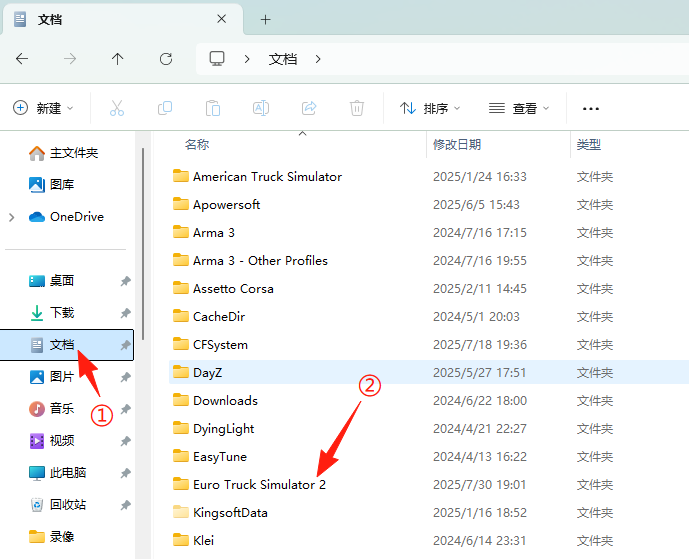
Task: Click the Rename icon in toolbar
Action: (261, 108)
